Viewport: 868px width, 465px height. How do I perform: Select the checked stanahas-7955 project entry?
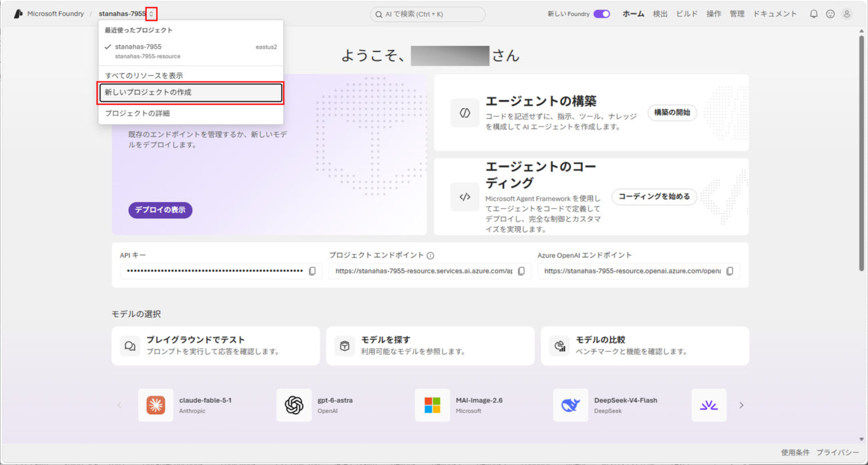[191, 51]
